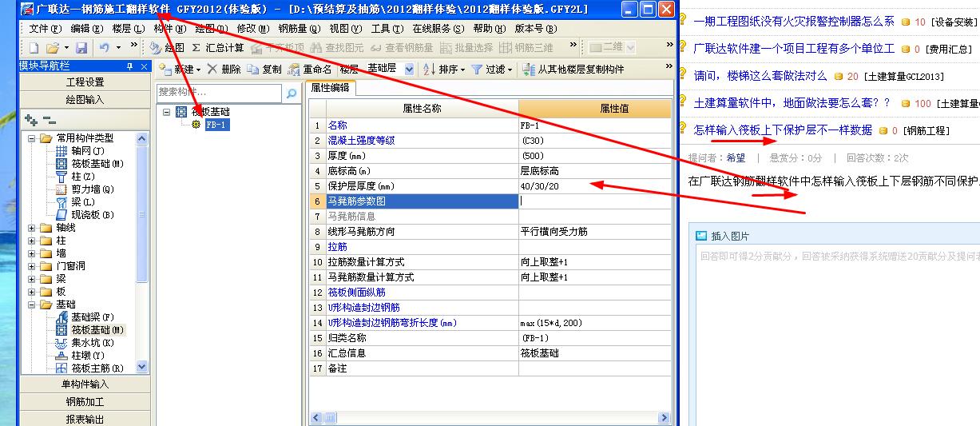This screenshot has width=980, height=426.
Task: Select the 属性编辑 tab
Action: tap(330, 88)
